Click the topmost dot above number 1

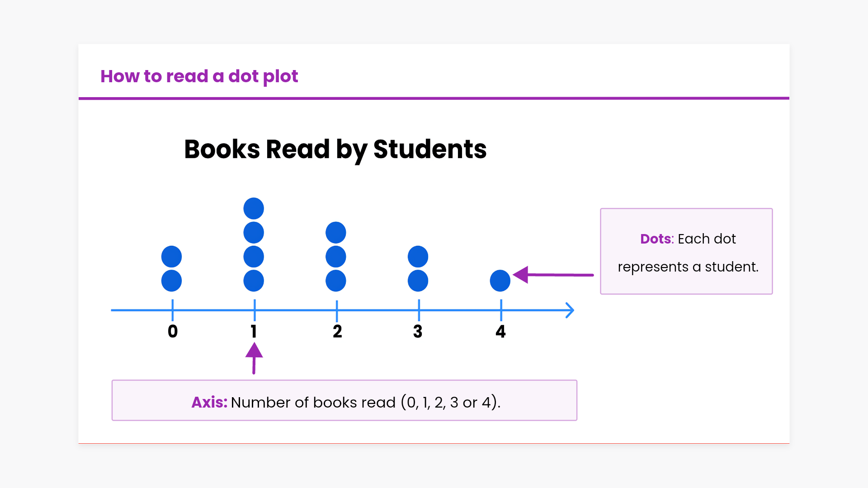coord(254,208)
